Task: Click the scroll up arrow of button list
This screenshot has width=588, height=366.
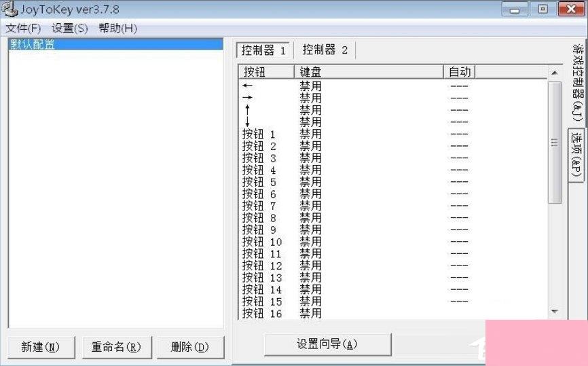Action: pyautogui.click(x=555, y=73)
